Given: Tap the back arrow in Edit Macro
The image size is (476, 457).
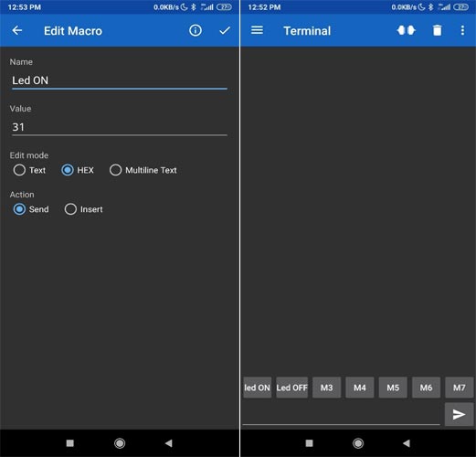Looking at the screenshot, I should pyautogui.click(x=17, y=30).
